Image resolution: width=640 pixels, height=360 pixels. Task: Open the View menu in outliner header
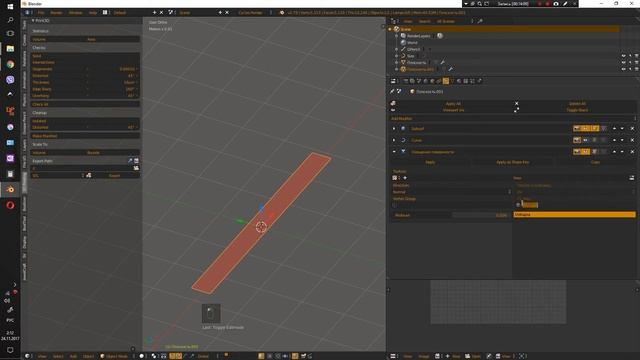coord(408,21)
